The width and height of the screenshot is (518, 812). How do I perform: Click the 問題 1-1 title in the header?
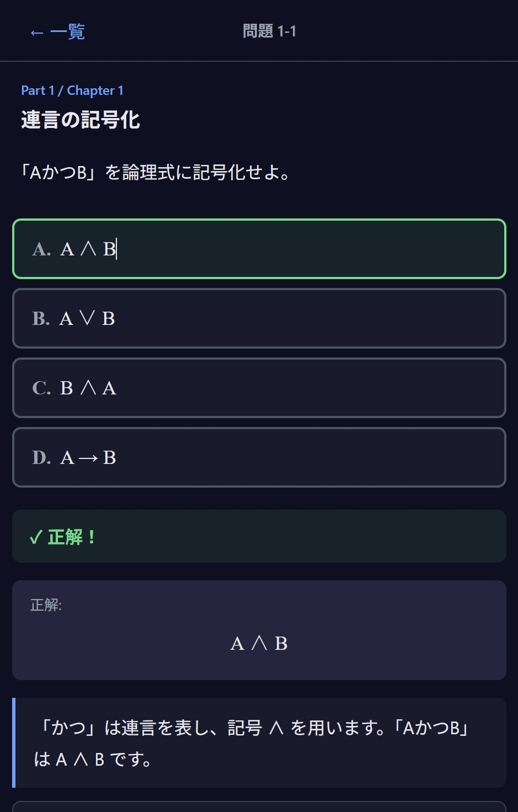tap(270, 31)
